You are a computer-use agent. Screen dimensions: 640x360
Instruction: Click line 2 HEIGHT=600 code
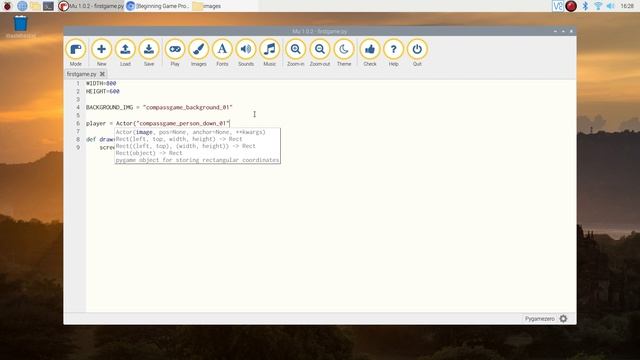coord(102,91)
